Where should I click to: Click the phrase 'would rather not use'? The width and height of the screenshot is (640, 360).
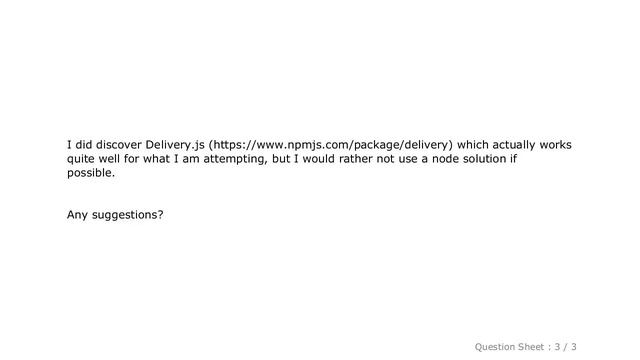pyautogui.click(x=356, y=158)
